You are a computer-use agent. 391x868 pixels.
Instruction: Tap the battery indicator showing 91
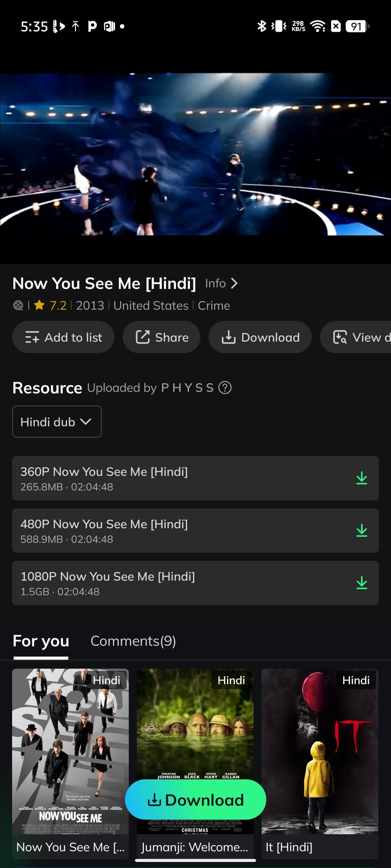[x=357, y=26]
